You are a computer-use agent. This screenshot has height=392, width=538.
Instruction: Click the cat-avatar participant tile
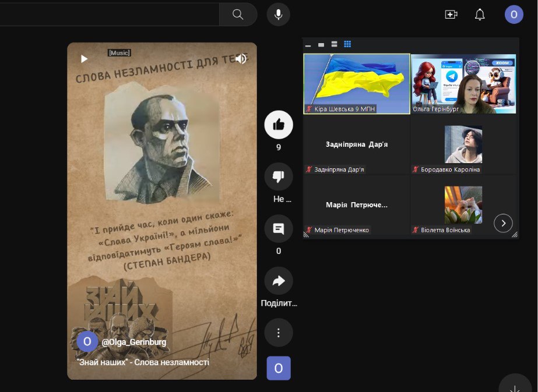tap(463, 205)
